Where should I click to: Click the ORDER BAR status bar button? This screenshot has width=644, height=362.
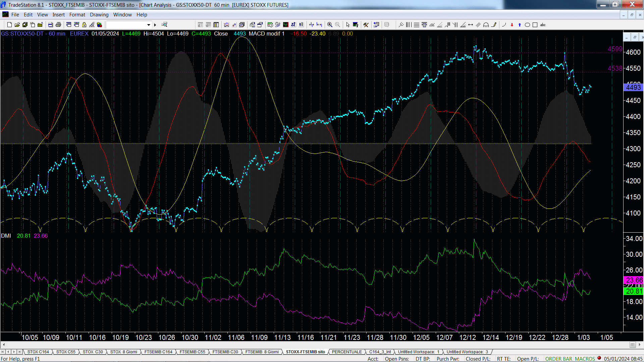(559, 359)
